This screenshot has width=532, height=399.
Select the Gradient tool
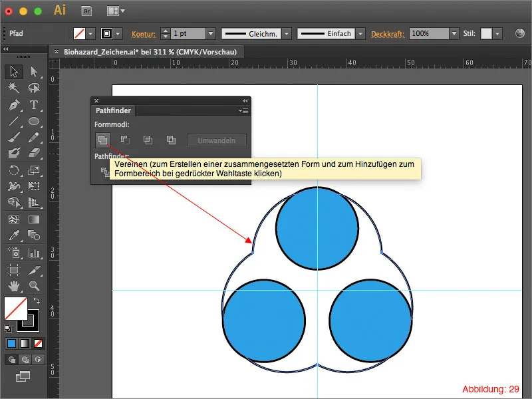[x=34, y=219]
